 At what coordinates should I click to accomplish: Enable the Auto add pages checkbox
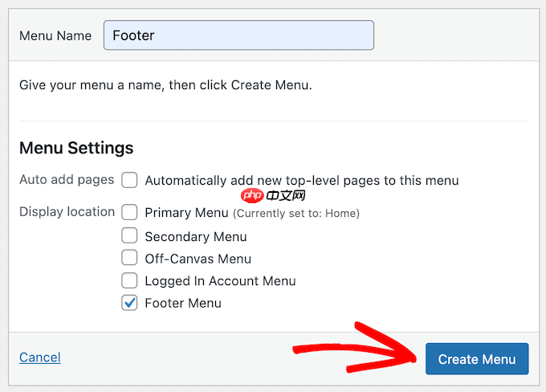pos(129,180)
